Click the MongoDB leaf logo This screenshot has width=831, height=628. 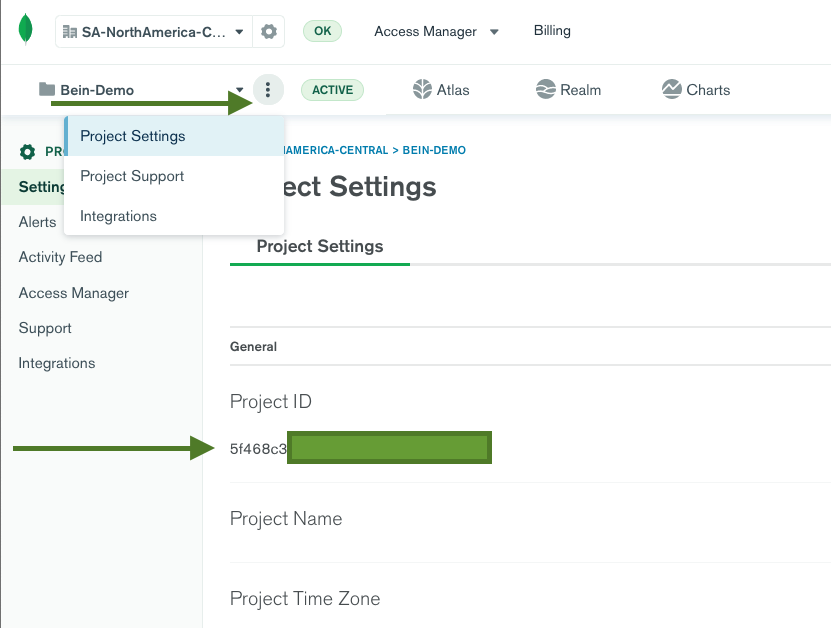[25, 29]
